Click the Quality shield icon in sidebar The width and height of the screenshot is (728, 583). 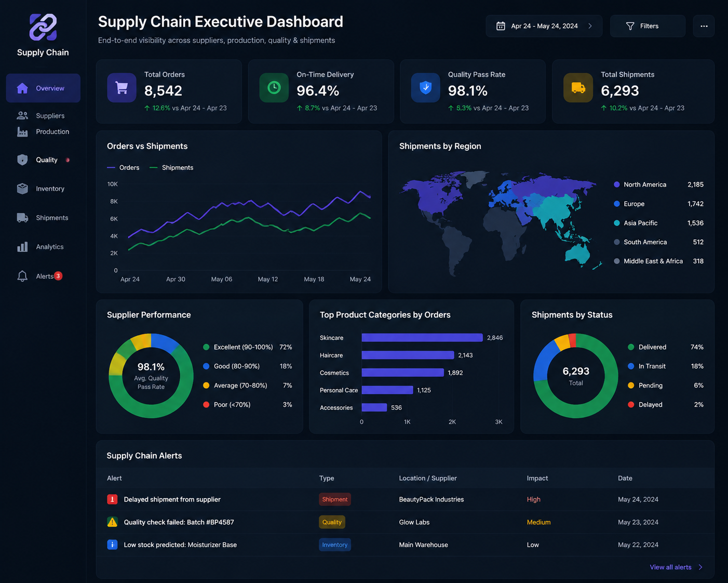pyautogui.click(x=22, y=160)
